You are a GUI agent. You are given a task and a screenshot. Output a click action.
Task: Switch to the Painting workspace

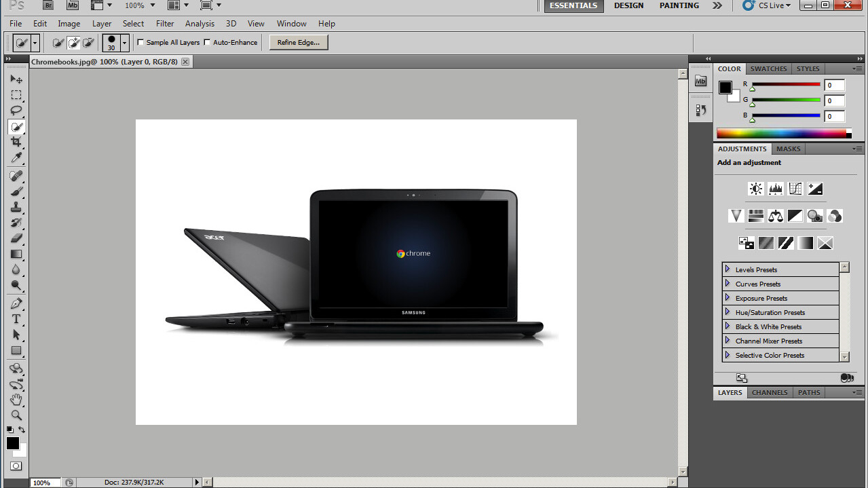coord(680,5)
